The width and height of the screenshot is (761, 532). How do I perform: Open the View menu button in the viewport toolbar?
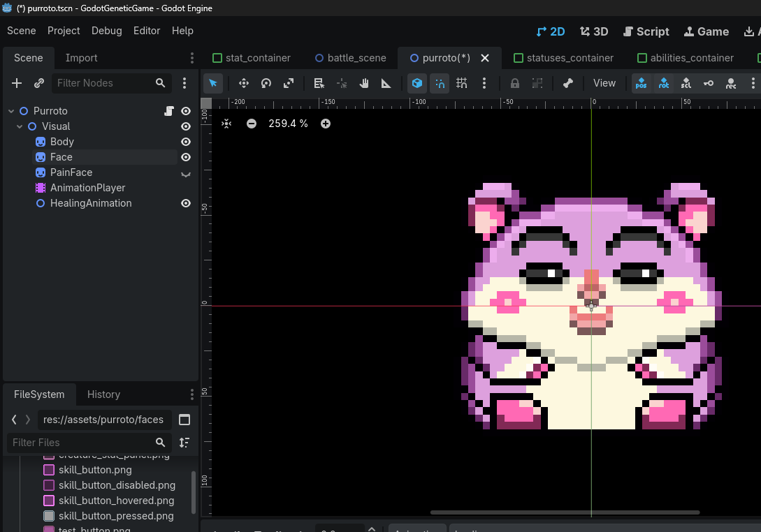pyautogui.click(x=604, y=83)
